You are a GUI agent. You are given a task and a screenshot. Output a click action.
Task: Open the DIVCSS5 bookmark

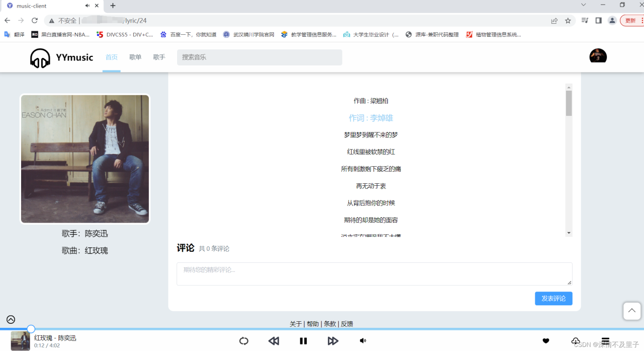(125, 35)
